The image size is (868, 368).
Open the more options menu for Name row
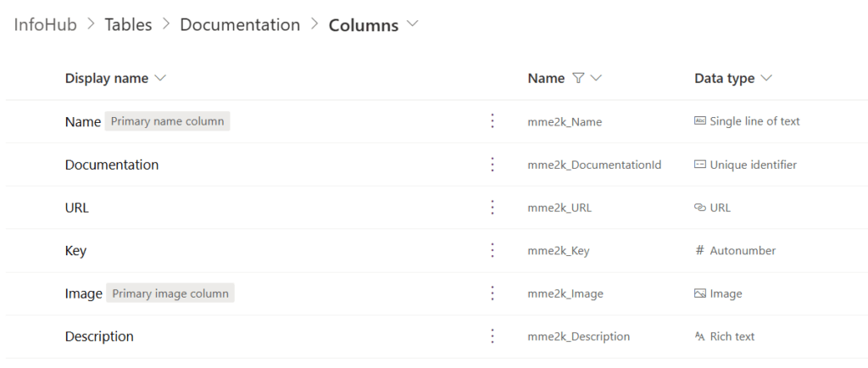[x=492, y=121]
